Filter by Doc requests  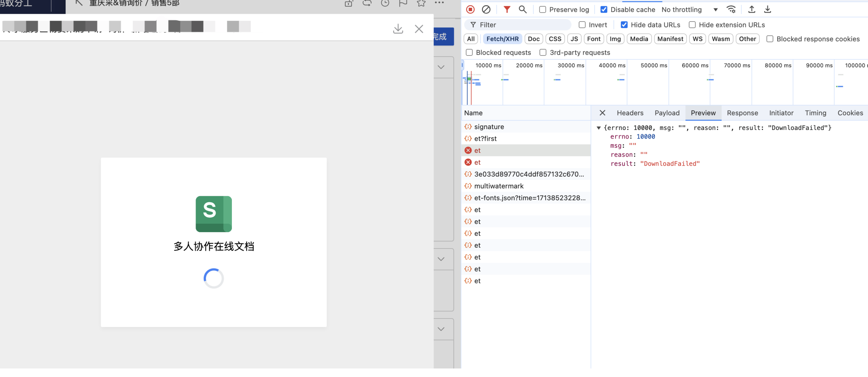pos(533,39)
